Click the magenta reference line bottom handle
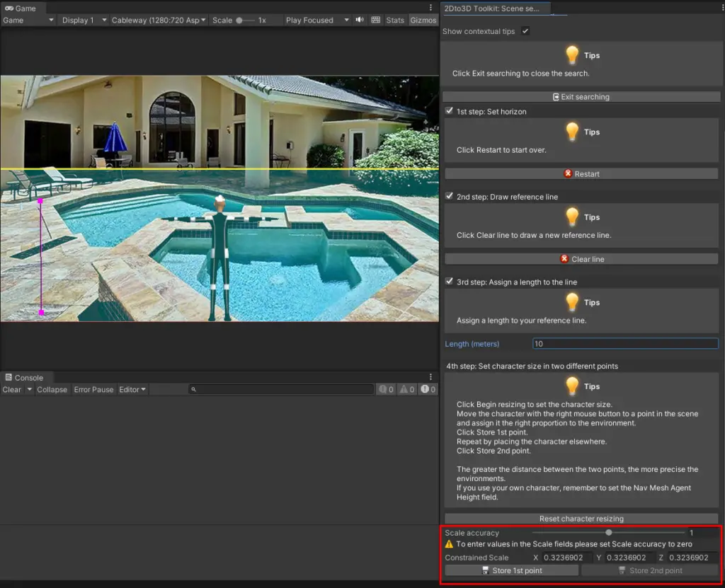This screenshot has width=725, height=588. 41,312
